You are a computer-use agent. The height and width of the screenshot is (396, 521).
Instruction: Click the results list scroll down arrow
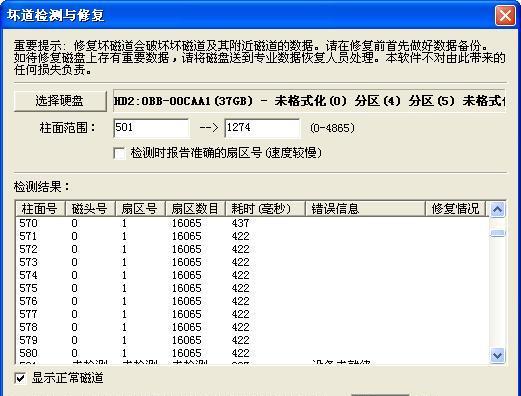(x=498, y=355)
